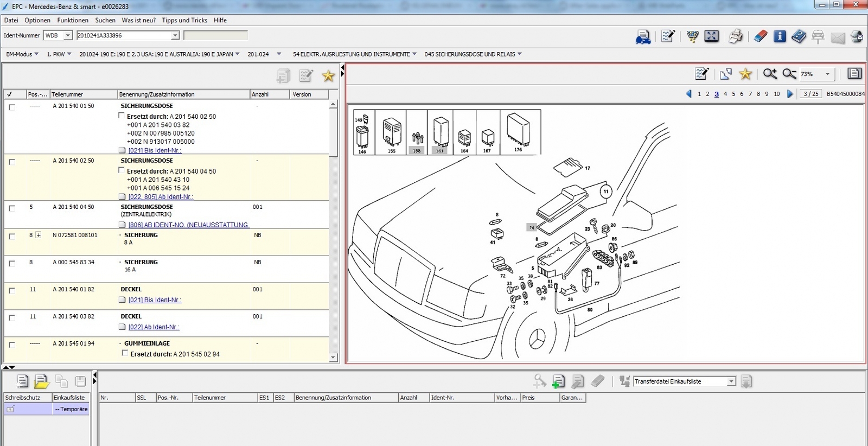Viewport: 868px width, 446px height.
Task: Open the Suchen menu
Action: point(105,20)
